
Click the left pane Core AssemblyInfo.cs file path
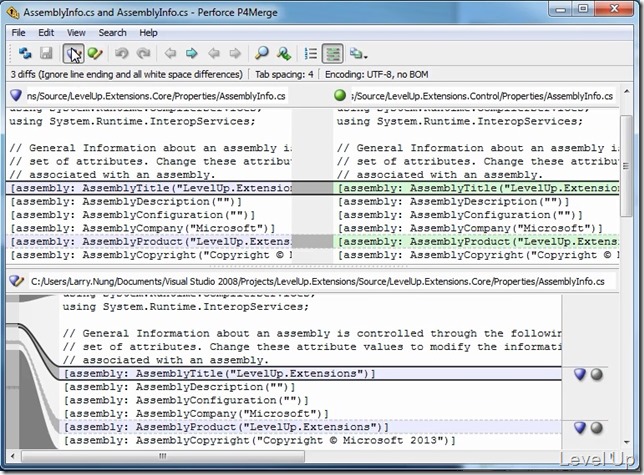click(156, 96)
